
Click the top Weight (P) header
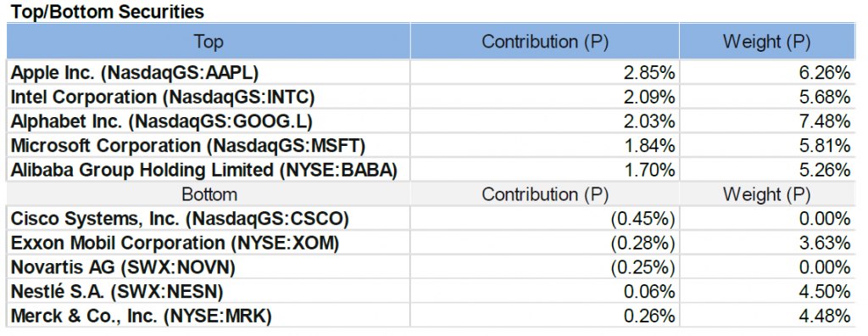click(766, 42)
